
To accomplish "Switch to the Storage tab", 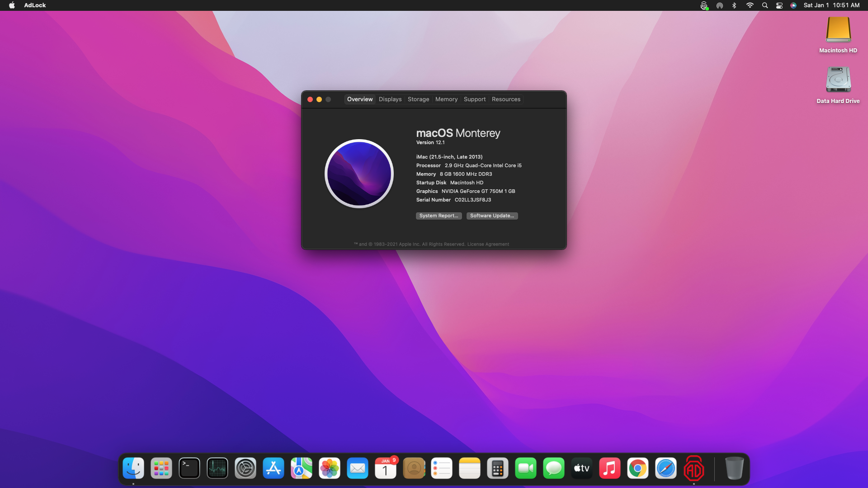I will (x=418, y=99).
